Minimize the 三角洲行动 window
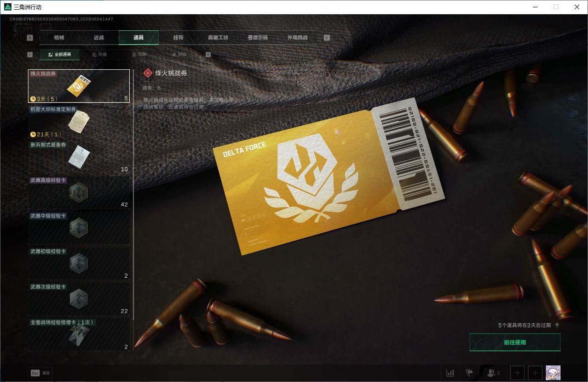The width and height of the screenshot is (588, 382). coord(535,7)
